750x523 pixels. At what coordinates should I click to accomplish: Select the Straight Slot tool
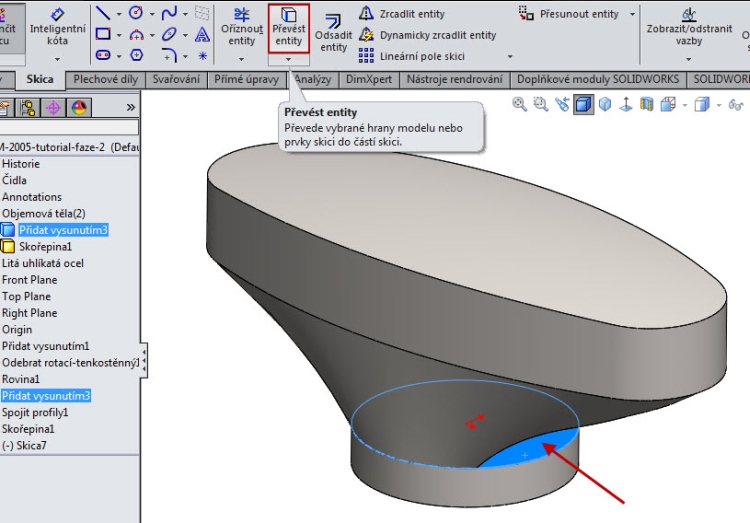tap(103, 56)
